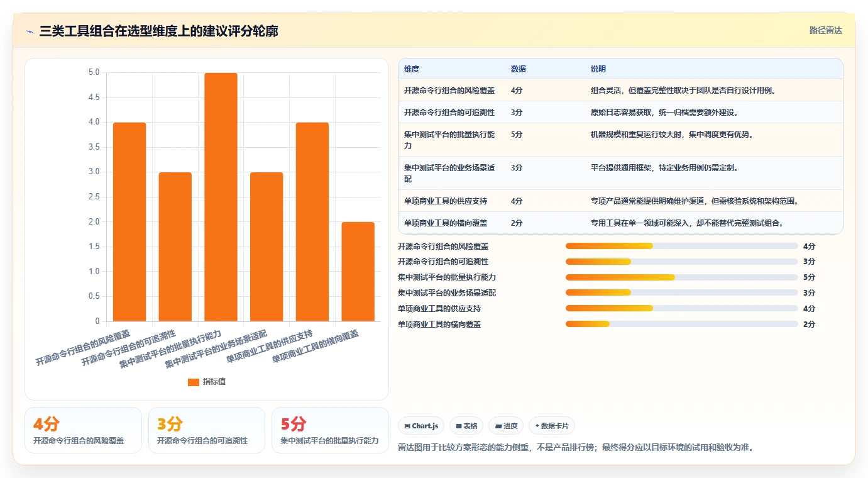This screenshot has width=868, height=478.
Task: Click the footnote starting with 雷达图用于比较方案形态
Action: click(x=576, y=448)
